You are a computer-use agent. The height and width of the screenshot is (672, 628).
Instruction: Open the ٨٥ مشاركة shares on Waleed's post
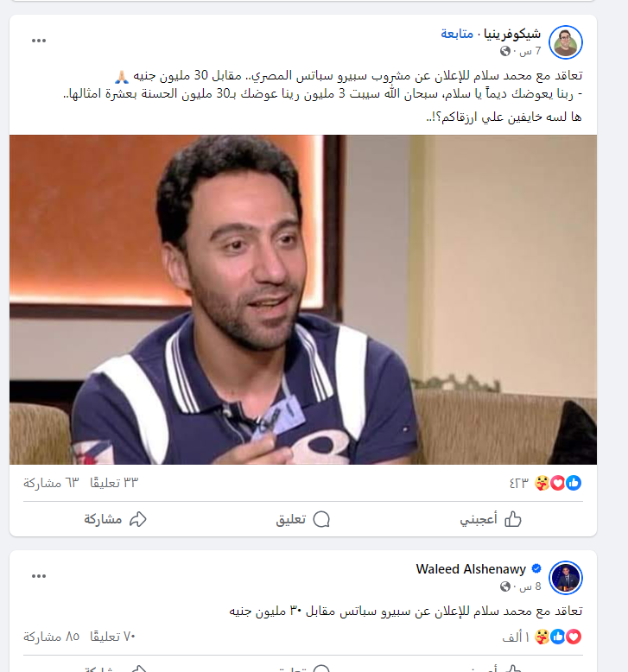pyautogui.click(x=52, y=637)
